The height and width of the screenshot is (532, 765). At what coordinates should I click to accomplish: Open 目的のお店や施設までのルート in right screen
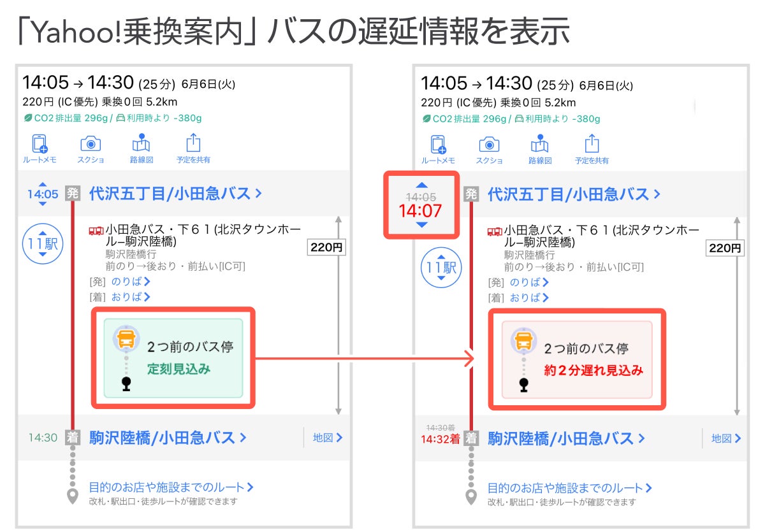(x=570, y=488)
